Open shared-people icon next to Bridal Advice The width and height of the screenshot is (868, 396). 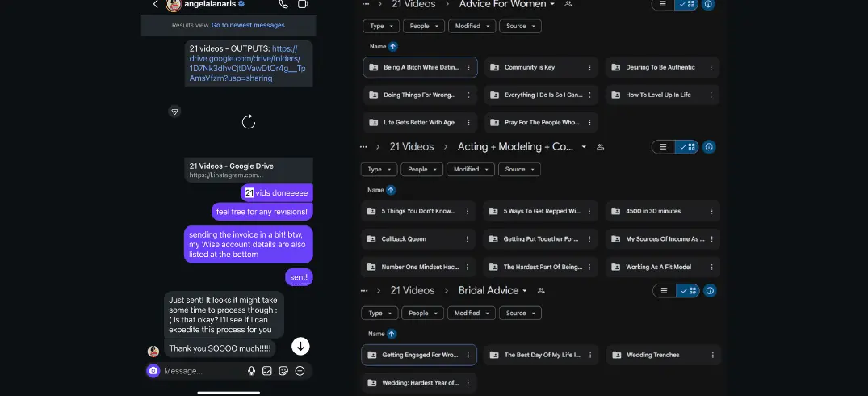[x=541, y=291]
